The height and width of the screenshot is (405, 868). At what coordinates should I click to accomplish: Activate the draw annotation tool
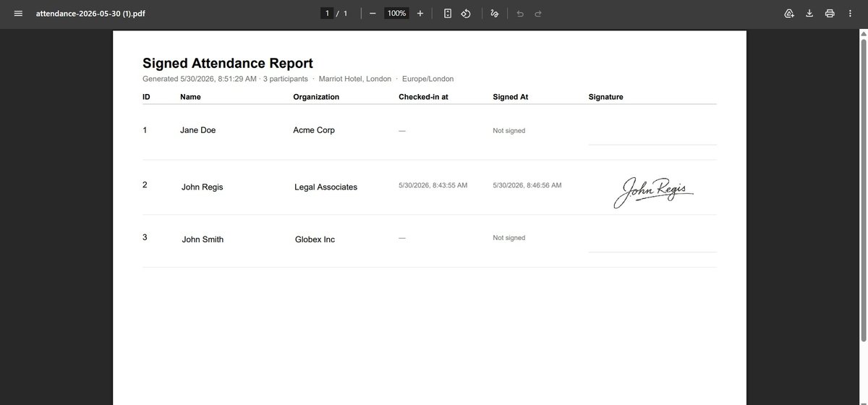495,14
